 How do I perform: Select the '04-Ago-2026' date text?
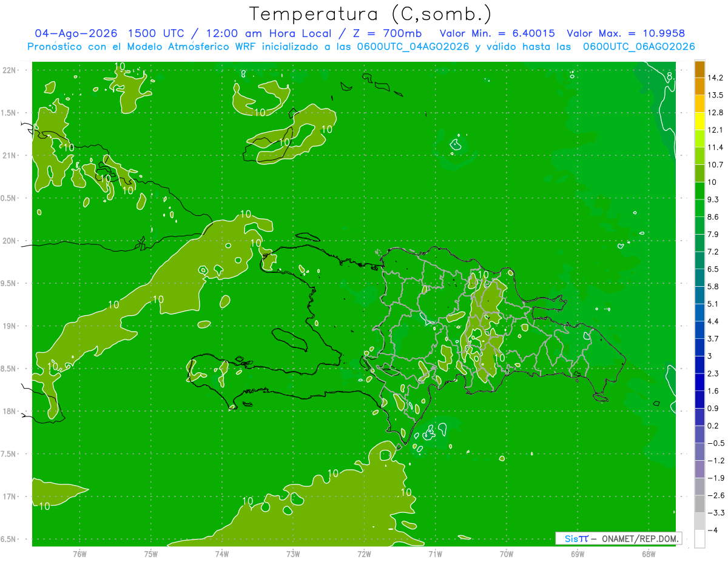click(x=76, y=33)
